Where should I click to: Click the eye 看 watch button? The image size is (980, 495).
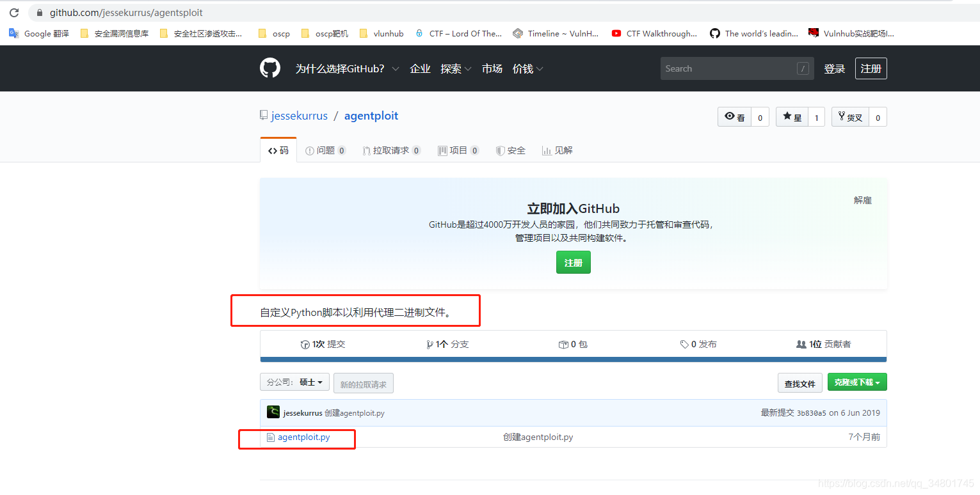pyautogui.click(x=734, y=117)
